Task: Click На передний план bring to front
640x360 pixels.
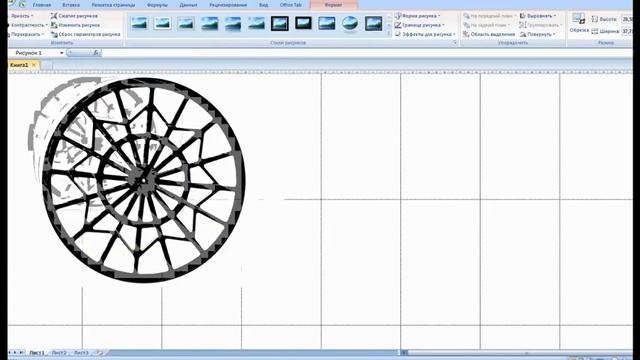Action: pyautogui.click(x=489, y=16)
